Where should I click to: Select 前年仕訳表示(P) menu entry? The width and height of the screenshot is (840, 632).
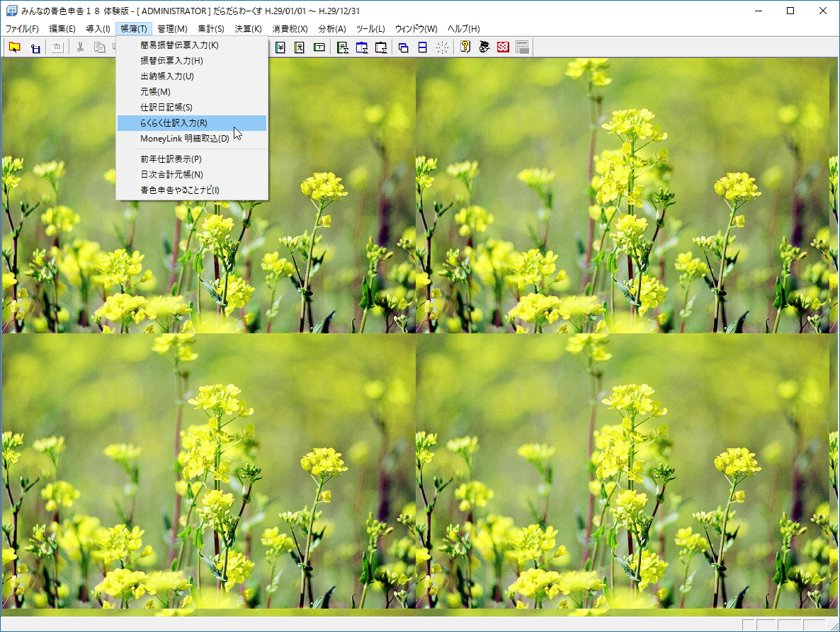tap(192, 159)
